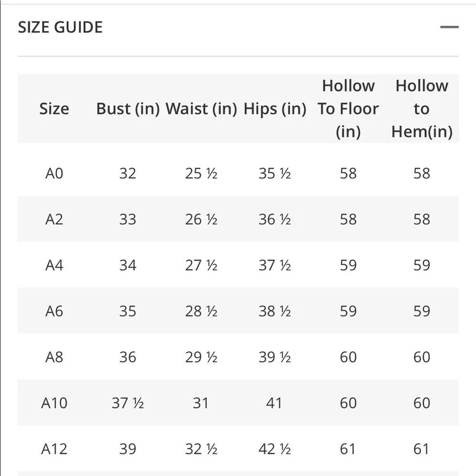Select the A12 size label

54,449
